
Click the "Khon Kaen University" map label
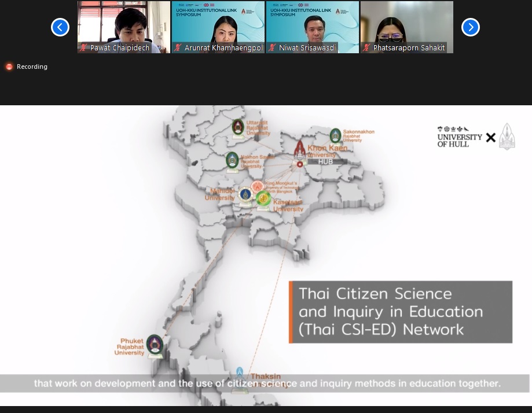coord(327,151)
